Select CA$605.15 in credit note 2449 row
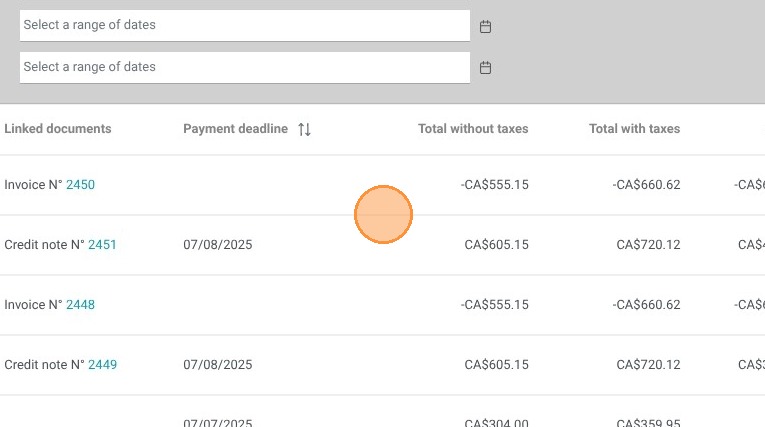Image resolution: width=765 pixels, height=427 pixels. click(x=496, y=365)
